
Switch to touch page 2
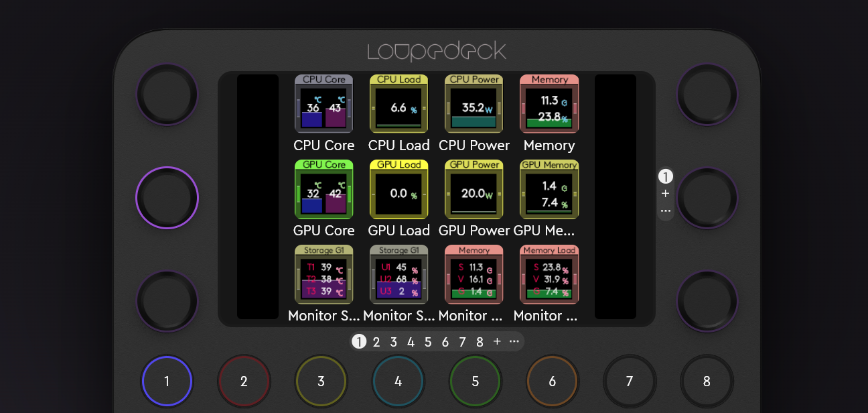(x=376, y=342)
